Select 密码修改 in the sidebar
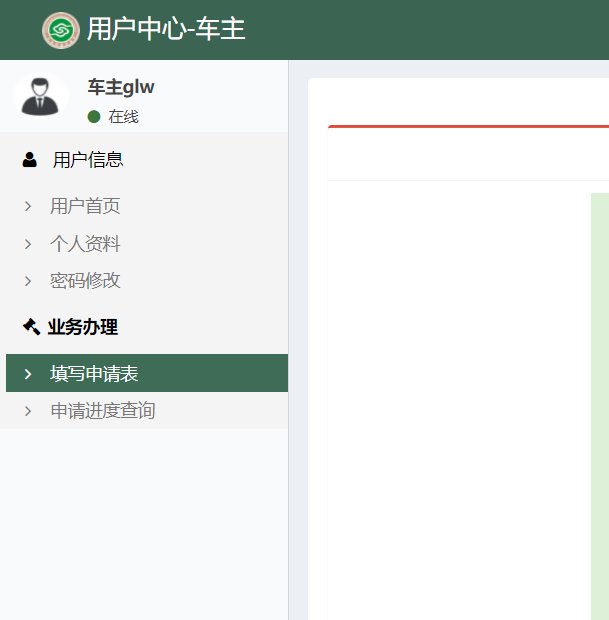The width and height of the screenshot is (609, 620). [85, 281]
